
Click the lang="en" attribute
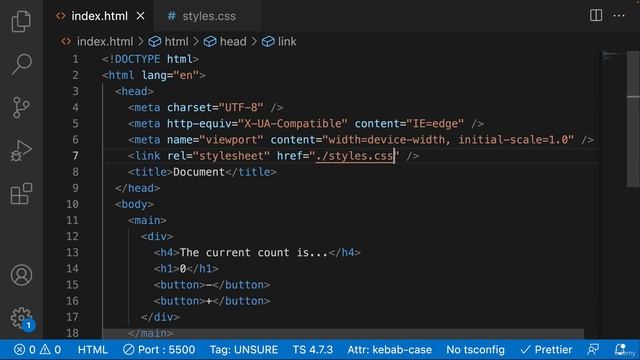point(170,76)
